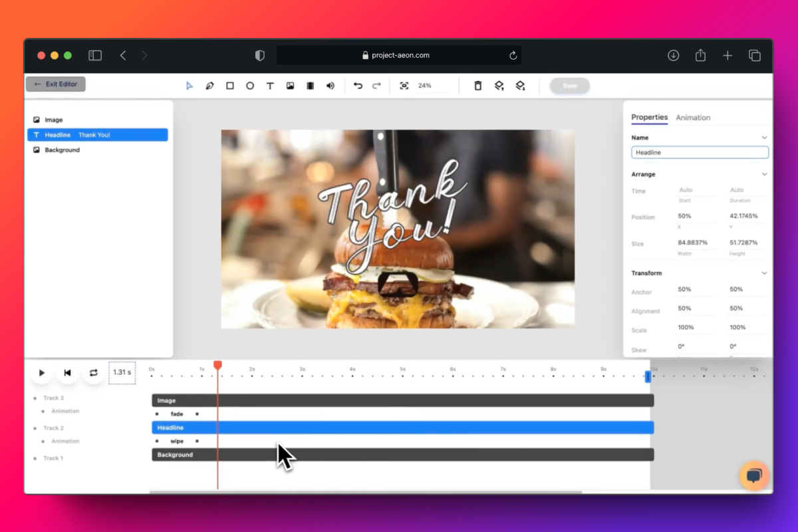Click the Track 3 label
The image size is (798, 532).
click(53, 398)
